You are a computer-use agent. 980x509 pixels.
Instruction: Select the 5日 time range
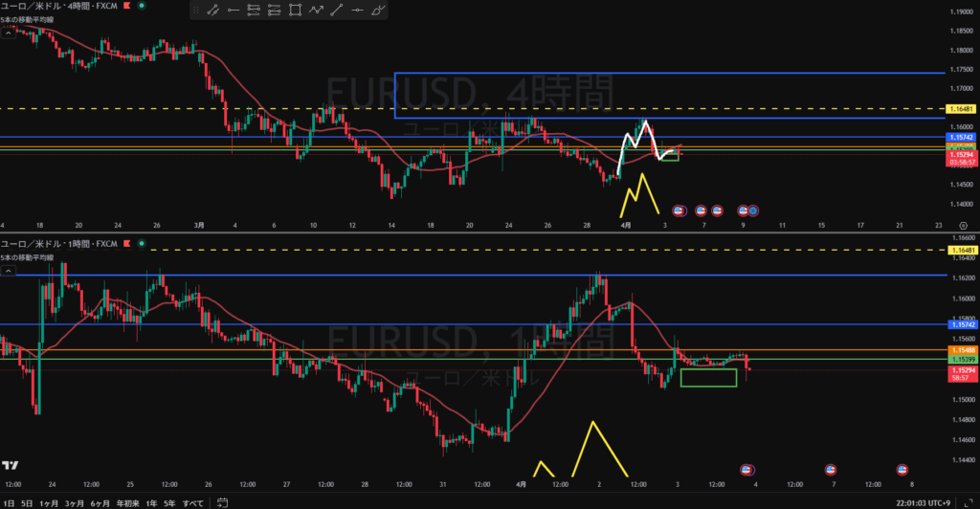point(26,502)
